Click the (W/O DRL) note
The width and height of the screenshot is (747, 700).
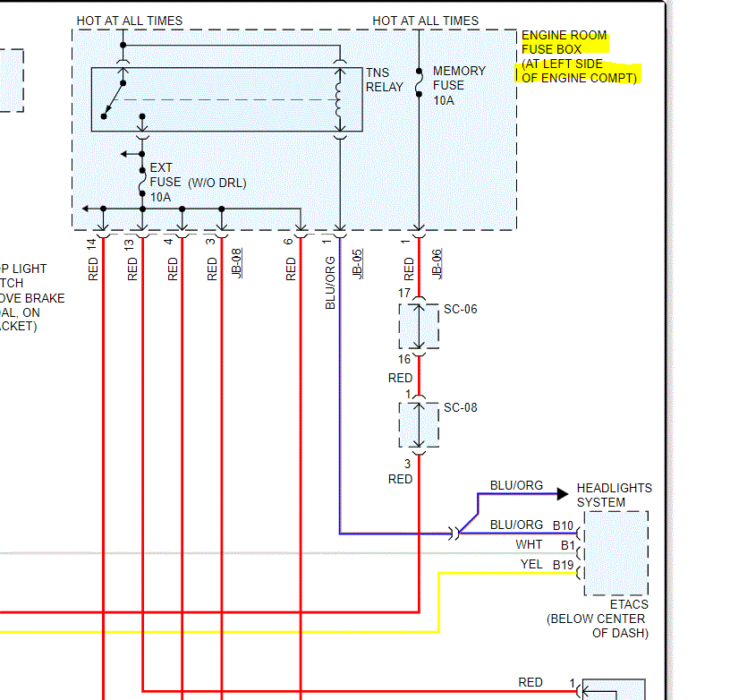(217, 183)
